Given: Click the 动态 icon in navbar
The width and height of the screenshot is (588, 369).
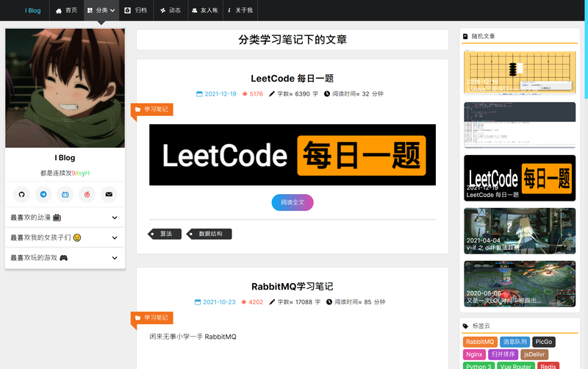Looking at the screenshot, I should pyautogui.click(x=162, y=10).
